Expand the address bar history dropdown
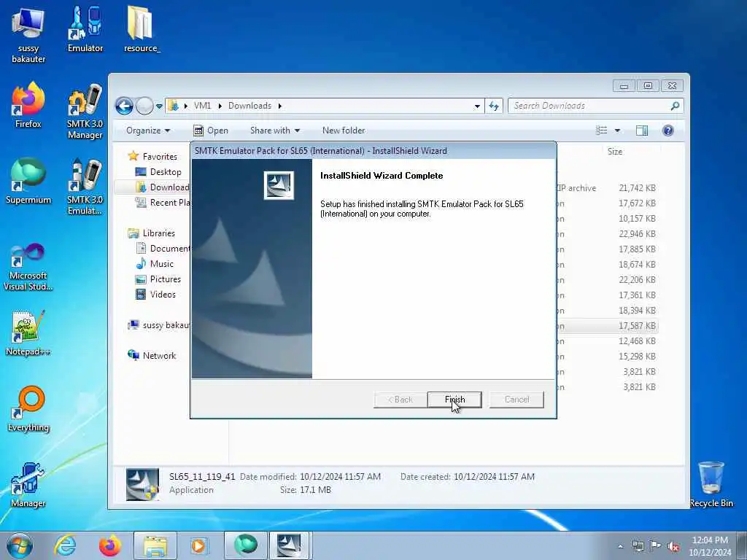The height and width of the screenshot is (560, 747). pyautogui.click(x=477, y=106)
